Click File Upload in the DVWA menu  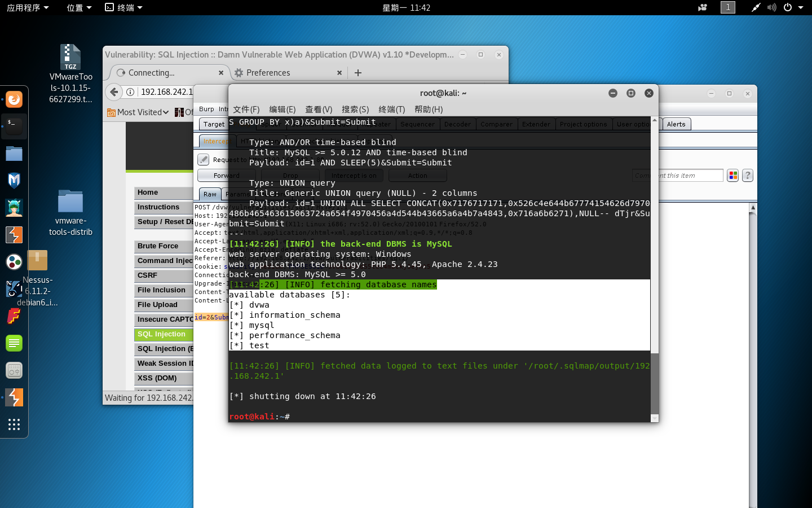click(164, 305)
